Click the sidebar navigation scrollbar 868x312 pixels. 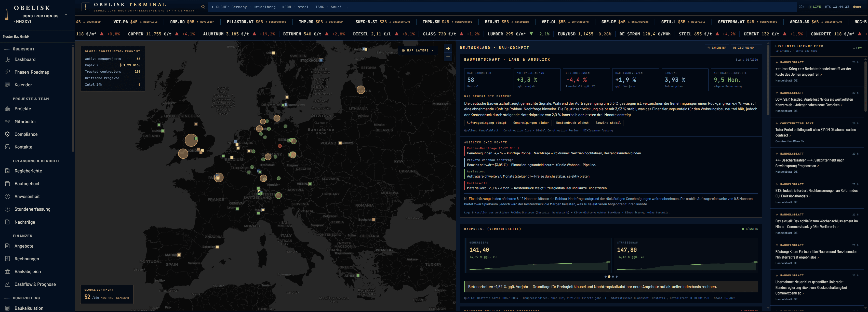[73, 99]
